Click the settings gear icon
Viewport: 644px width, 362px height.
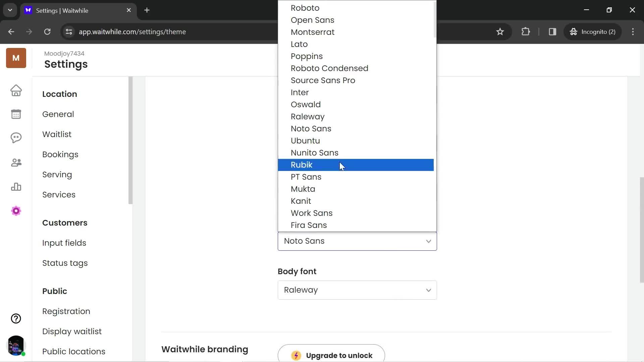[16, 211]
